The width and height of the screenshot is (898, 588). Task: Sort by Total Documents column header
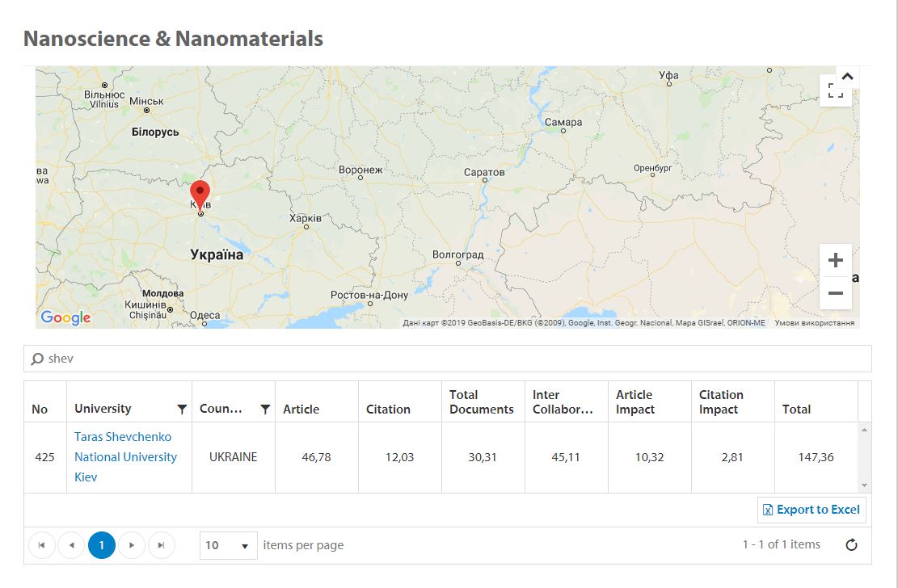click(482, 402)
